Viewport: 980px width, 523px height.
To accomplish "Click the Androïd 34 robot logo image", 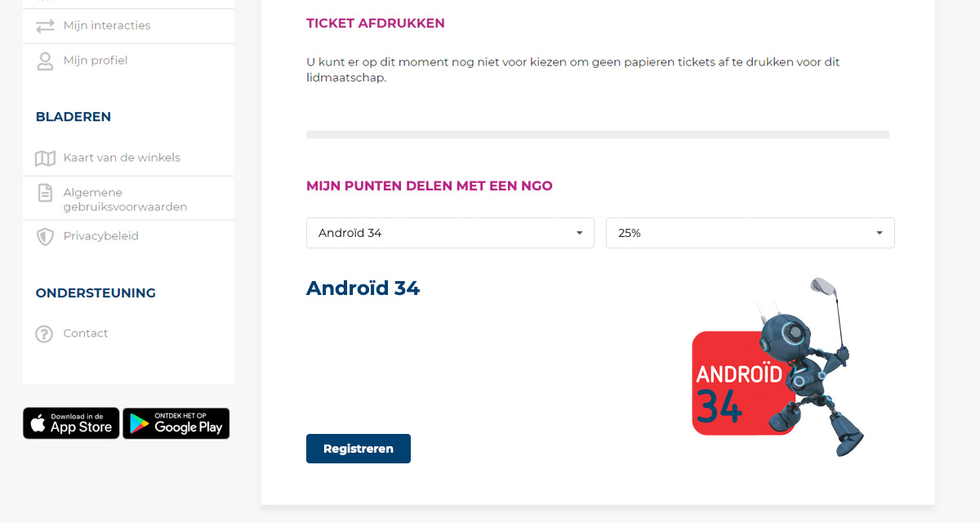I will (777, 367).
